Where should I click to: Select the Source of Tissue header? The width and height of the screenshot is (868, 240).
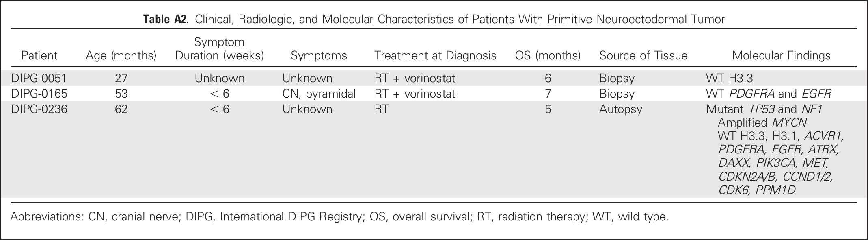tap(643, 56)
